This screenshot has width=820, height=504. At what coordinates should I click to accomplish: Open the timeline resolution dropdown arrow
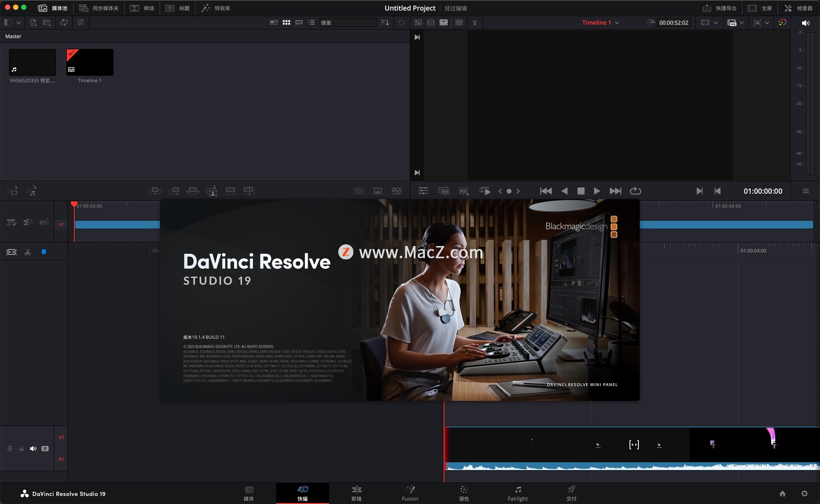(716, 23)
